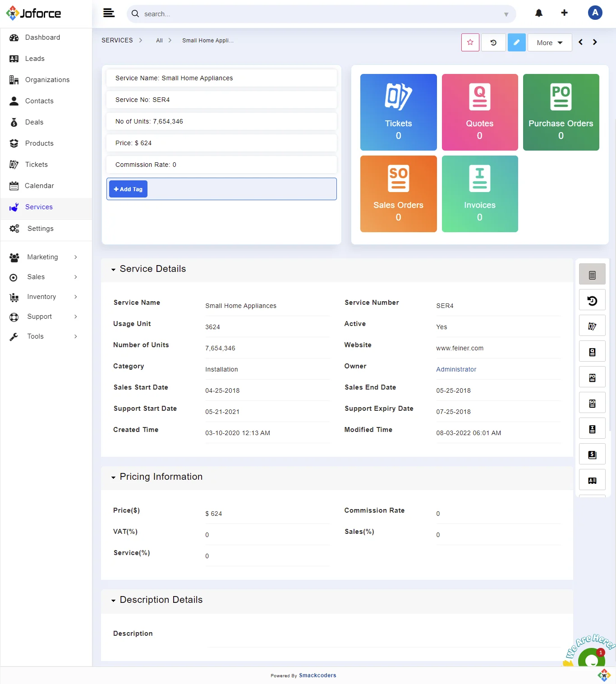Toggle the favorite star for this service
This screenshot has height=684, width=616.
(x=470, y=42)
